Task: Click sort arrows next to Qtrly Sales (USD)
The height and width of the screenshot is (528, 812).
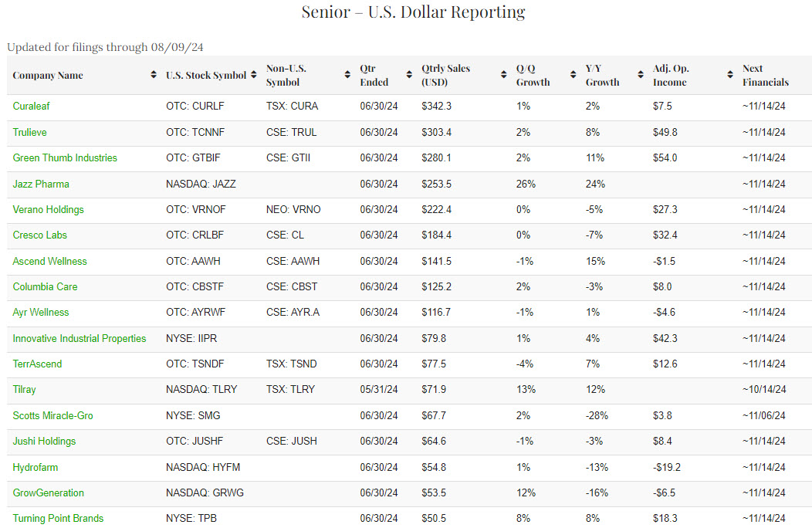Action: coord(503,75)
